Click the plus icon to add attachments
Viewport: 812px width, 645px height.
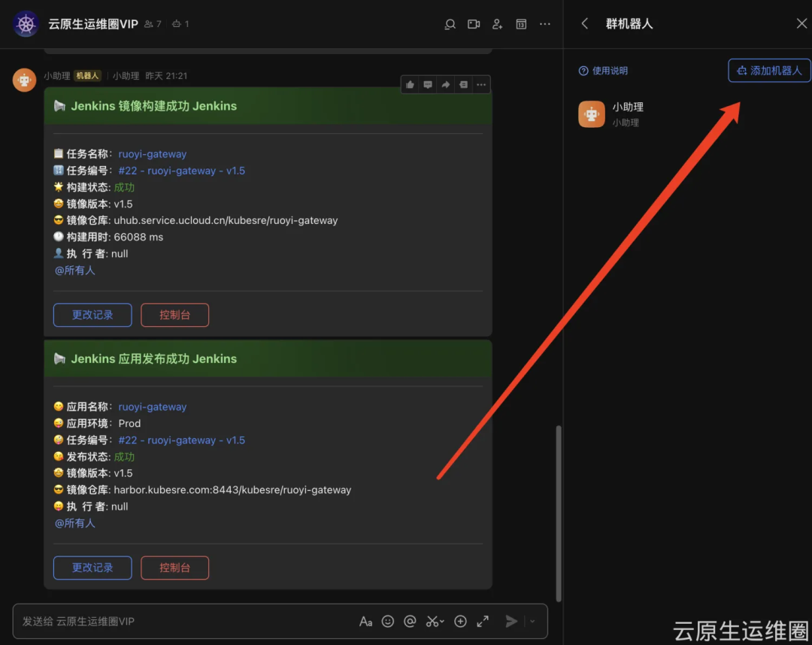tap(460, 621)
